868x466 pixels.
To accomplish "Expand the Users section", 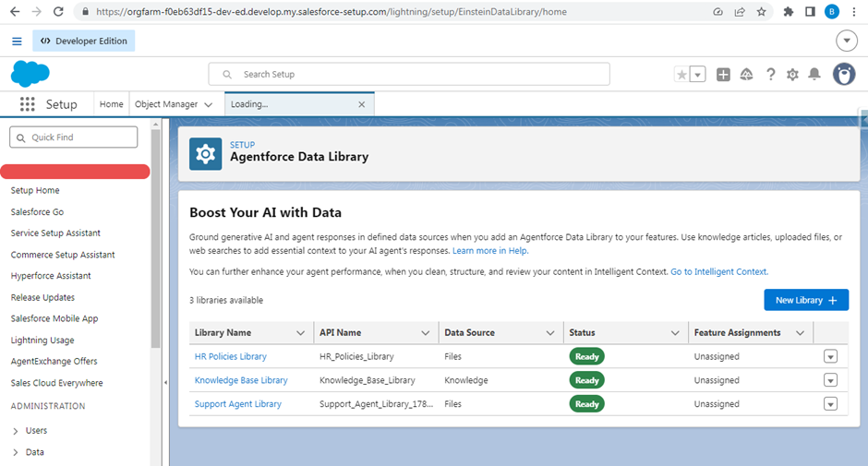I will point(15,431).
